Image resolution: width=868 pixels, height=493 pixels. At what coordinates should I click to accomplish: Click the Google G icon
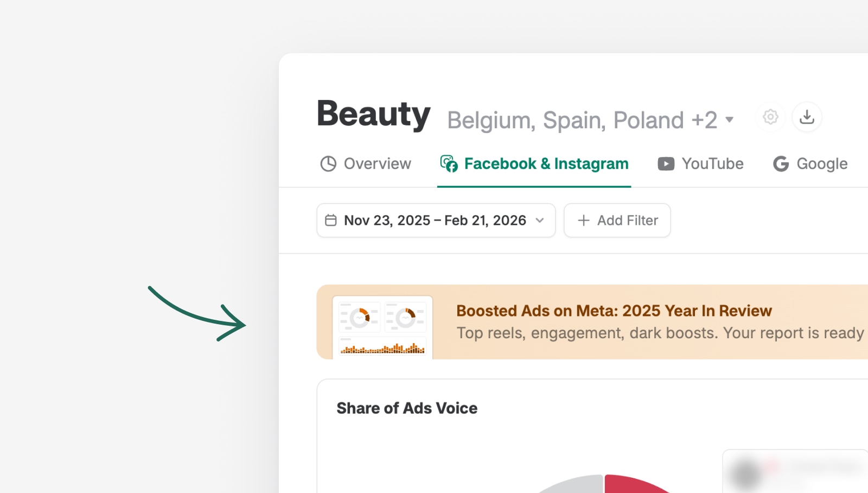click(781, 163)
